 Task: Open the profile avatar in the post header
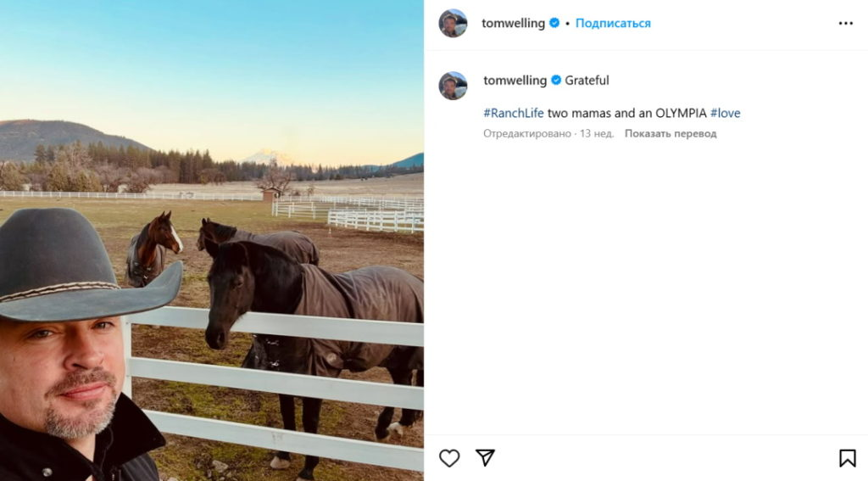(x=453, y=23)
